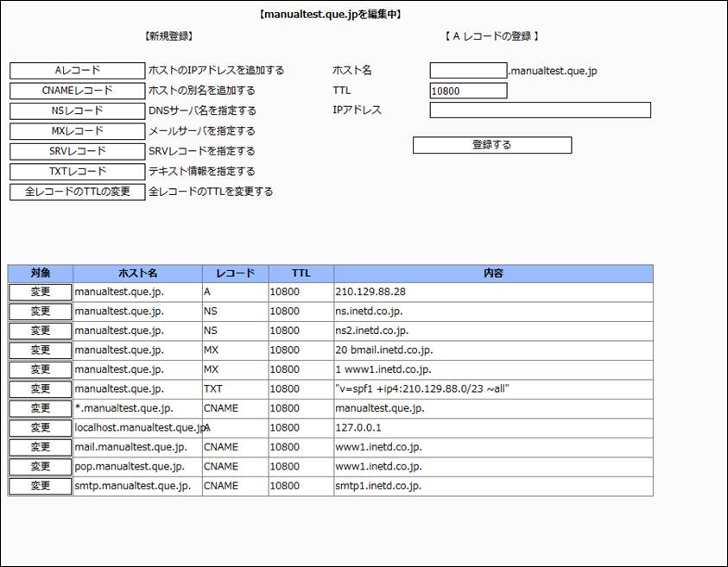Click the localhost.manualtest.que.jp host name cell
728x567 pixels.
click(x=138, y=428)
